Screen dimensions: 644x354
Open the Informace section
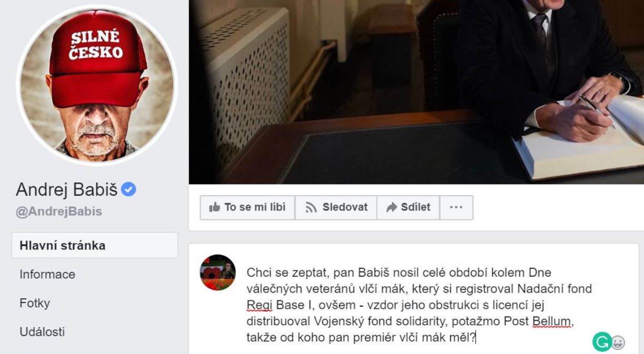47,274
